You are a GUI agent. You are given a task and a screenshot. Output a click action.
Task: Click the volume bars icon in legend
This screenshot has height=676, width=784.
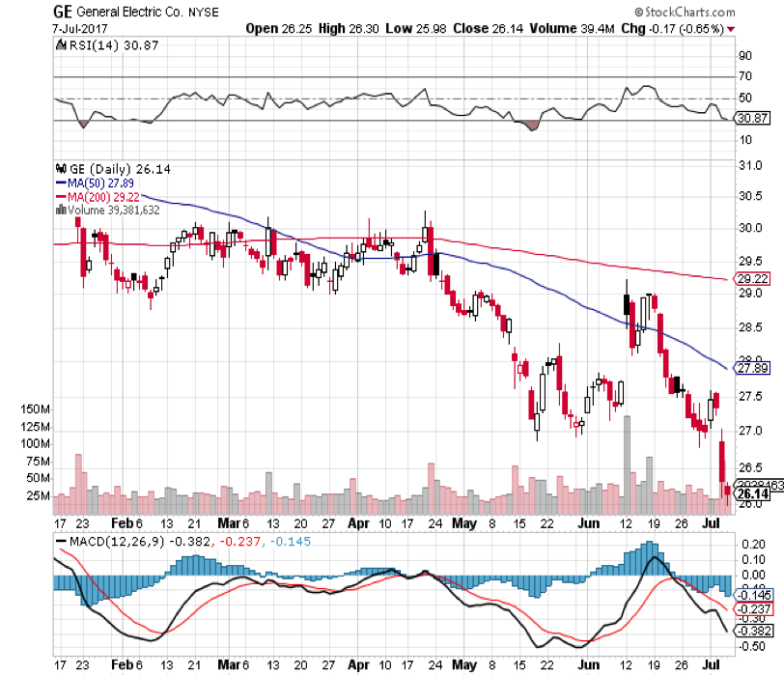pos(62,208)
